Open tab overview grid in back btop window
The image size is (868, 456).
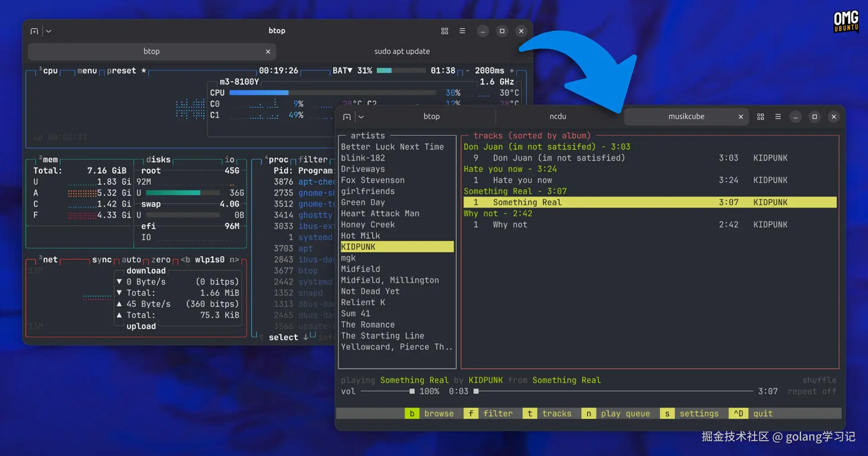(x=445, y=31)
